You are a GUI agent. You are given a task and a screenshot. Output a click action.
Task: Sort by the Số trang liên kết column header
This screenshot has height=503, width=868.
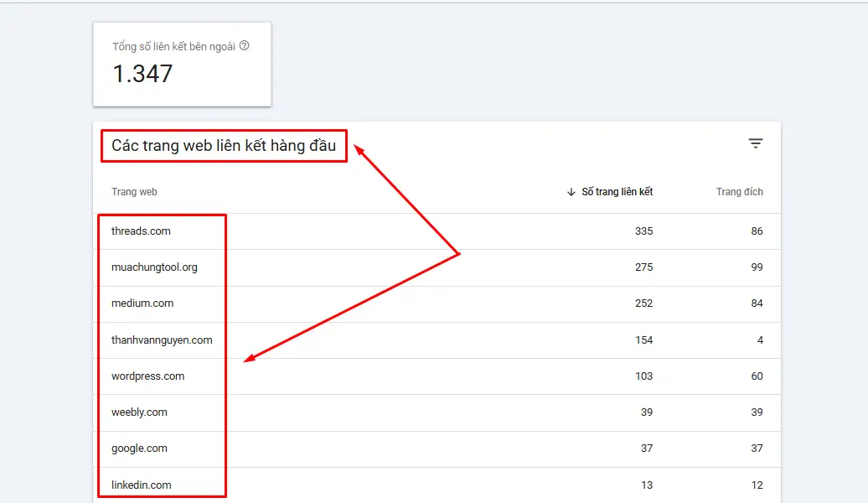(617, 192)
